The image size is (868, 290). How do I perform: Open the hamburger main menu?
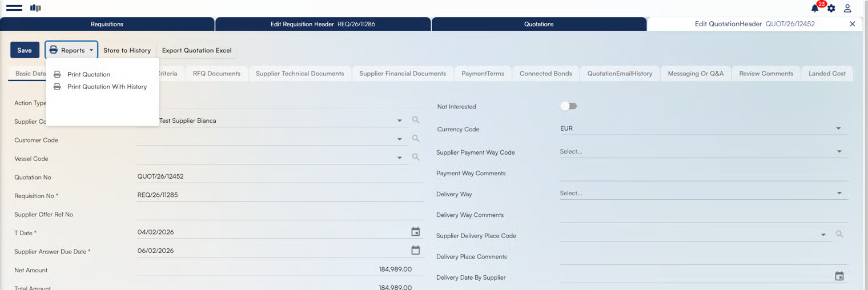point(14,8)
